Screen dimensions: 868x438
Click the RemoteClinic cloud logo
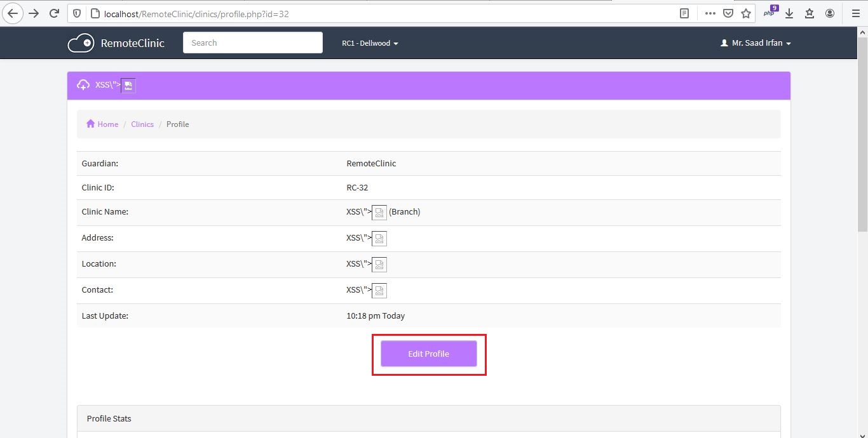(81, 43)
